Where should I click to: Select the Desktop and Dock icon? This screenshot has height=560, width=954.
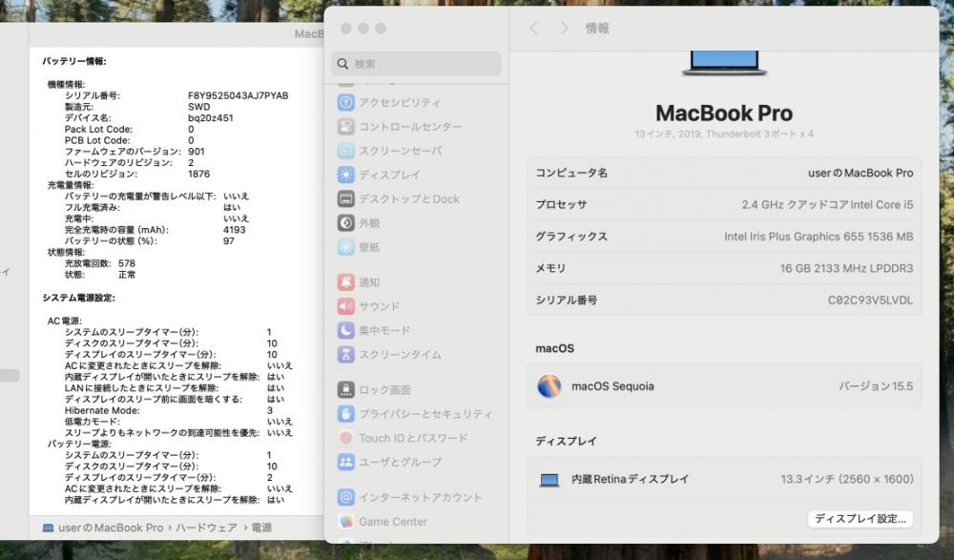[345, 199]
